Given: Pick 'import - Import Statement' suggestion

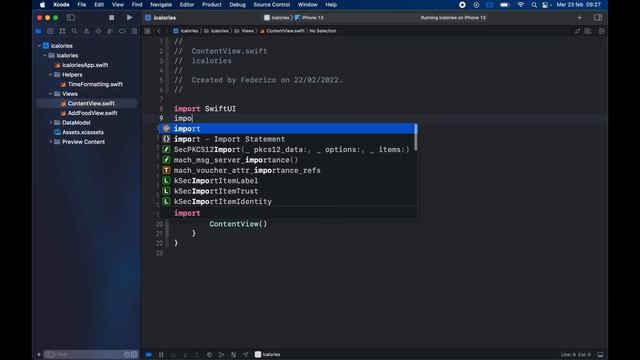Looking at the screenshot, I should pos(288,139).
